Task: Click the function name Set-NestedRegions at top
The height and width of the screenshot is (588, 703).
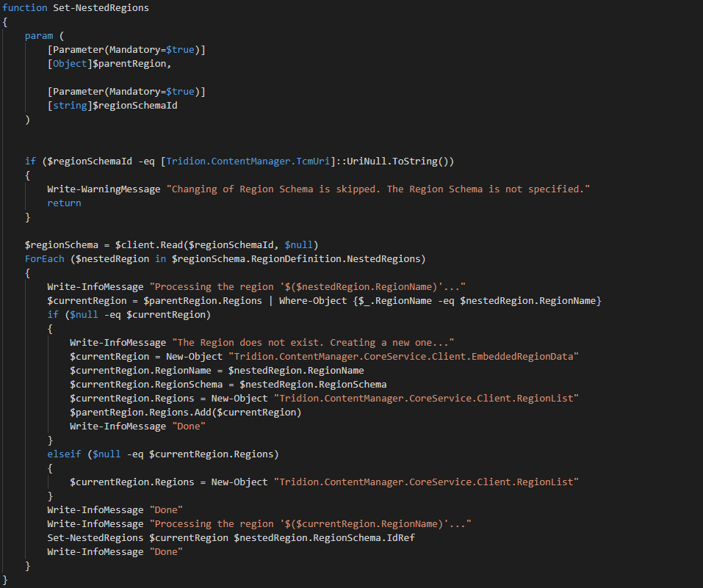Action: tap(101, 7)
